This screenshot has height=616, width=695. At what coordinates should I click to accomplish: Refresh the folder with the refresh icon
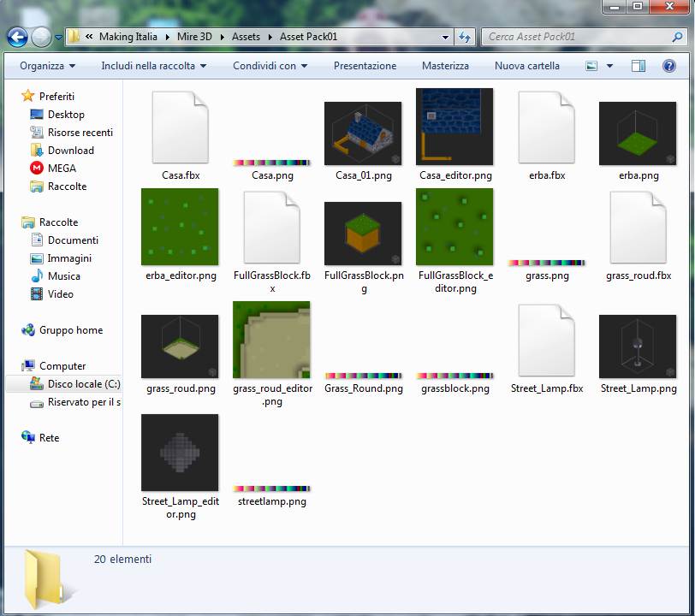pyautogui.click(x=465, y=38)
